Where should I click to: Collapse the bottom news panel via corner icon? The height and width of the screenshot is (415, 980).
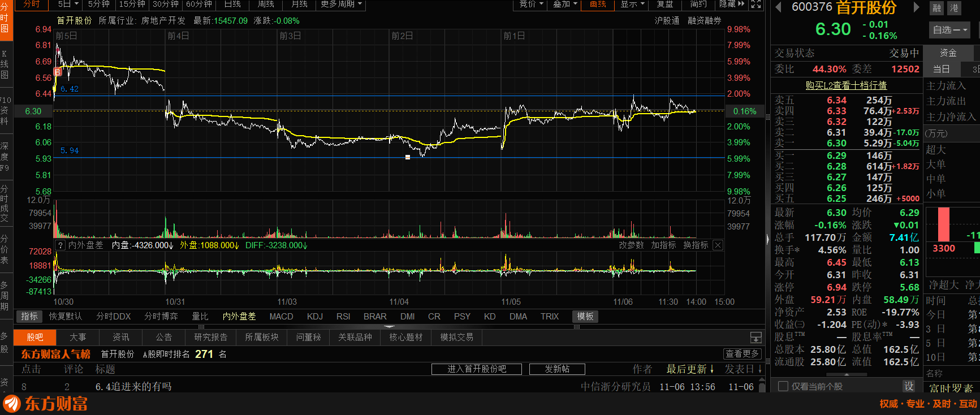click(x=755, y=338)
